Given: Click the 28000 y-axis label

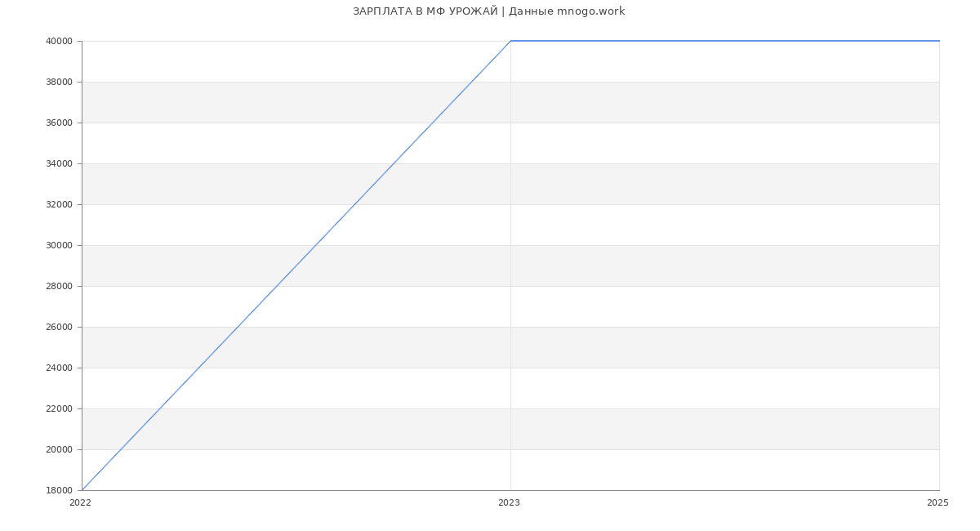Looking at the screenshot, I should point(60,286).
